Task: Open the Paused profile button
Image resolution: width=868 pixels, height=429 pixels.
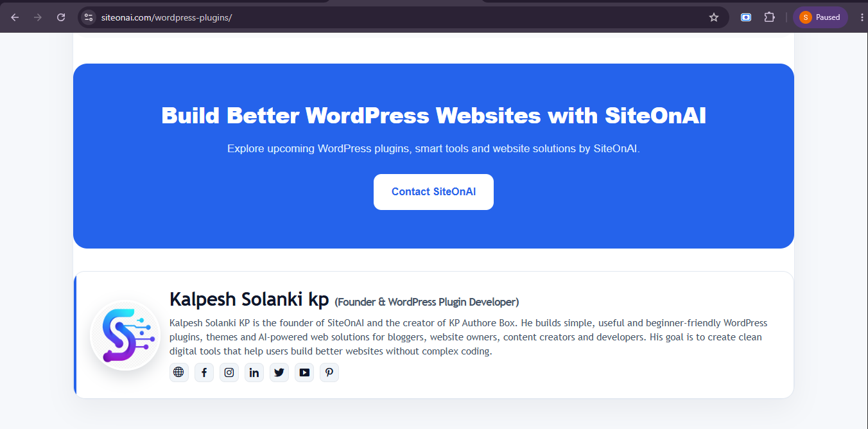Action: coord(820,17)
